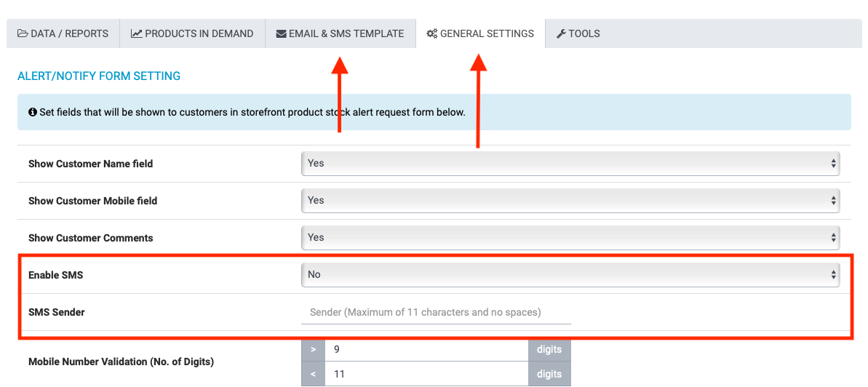Click the chart icon on Products in Demand
This screenshot has height=387, width=868.
[x=136, y=33]
